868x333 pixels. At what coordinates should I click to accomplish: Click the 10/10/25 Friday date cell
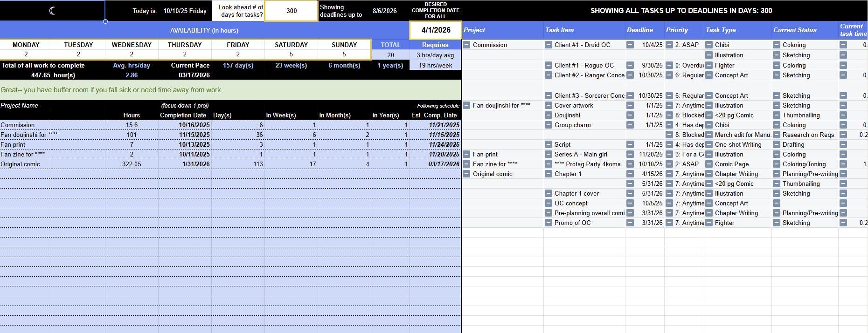[x=185, y=11]
